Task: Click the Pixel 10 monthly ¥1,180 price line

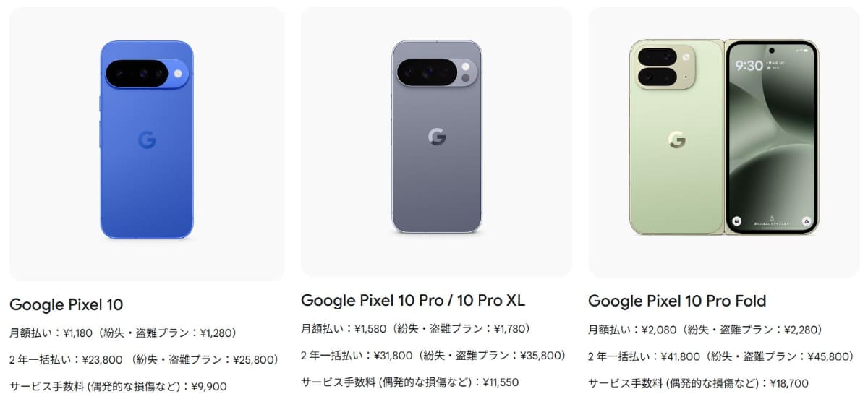Action: coord(124,333)
